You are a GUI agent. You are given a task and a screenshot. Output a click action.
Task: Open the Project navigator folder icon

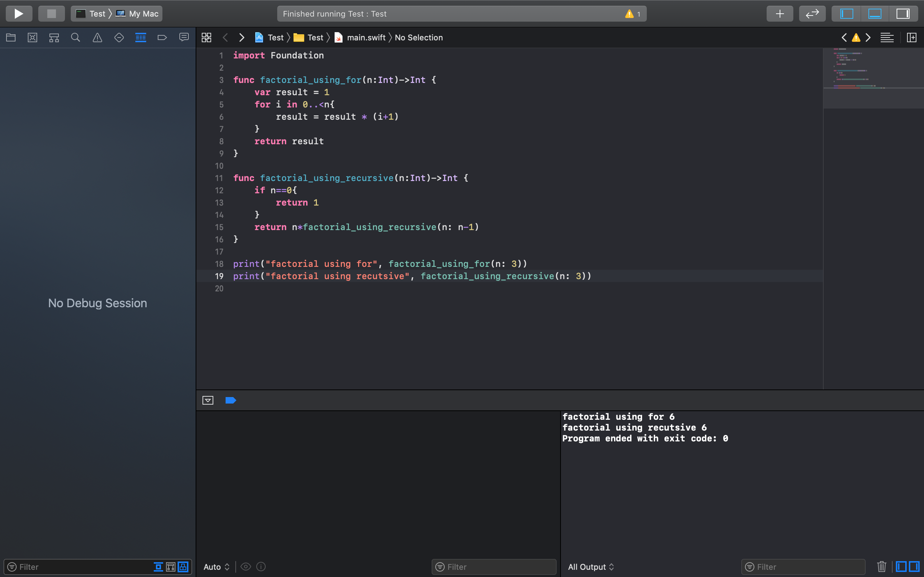click(11, 38)
